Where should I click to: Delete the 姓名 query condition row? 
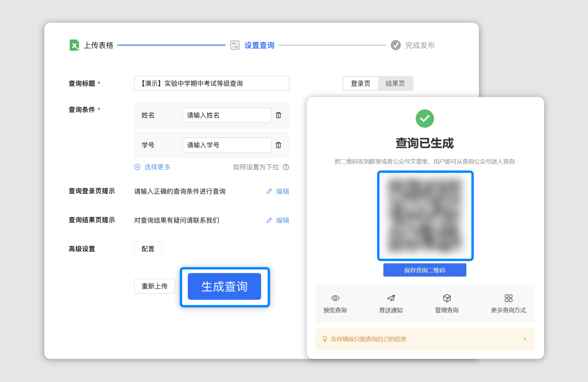click(278, 115)
